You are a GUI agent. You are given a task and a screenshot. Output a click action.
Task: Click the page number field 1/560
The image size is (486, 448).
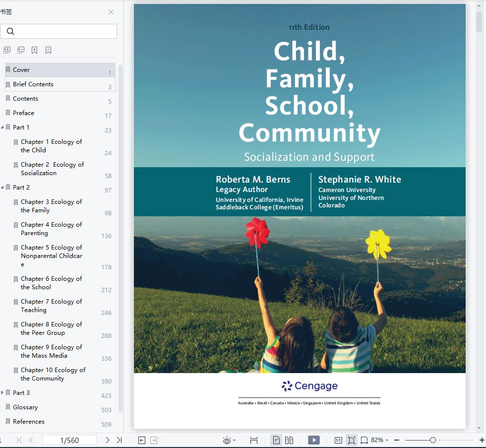point(69,440)
